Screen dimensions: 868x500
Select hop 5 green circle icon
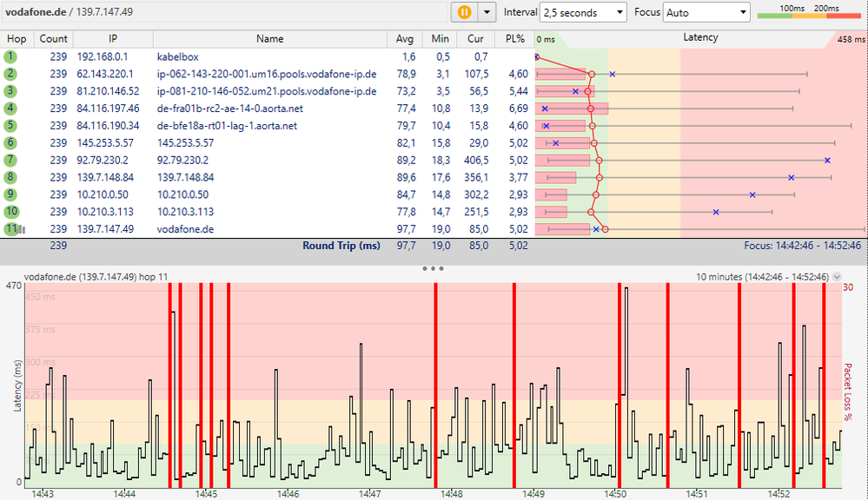click(x=10, y=126)
